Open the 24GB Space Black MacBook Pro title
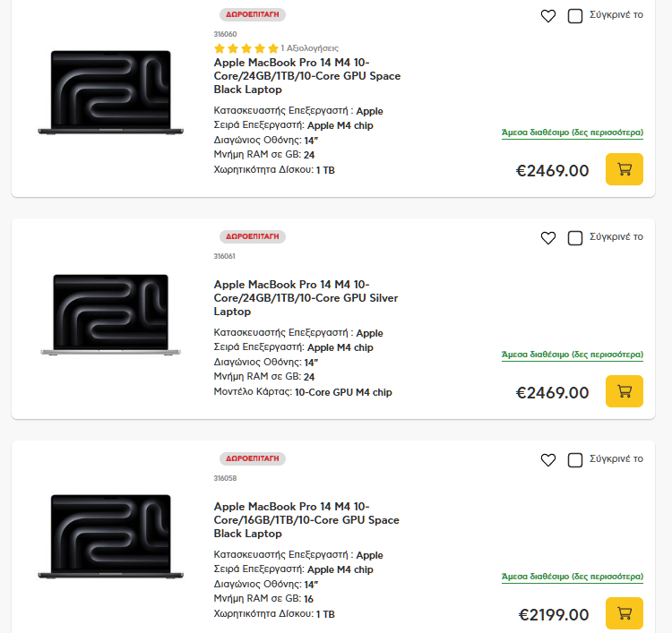Viewport: 672px width, 633px height. point(306,76)
